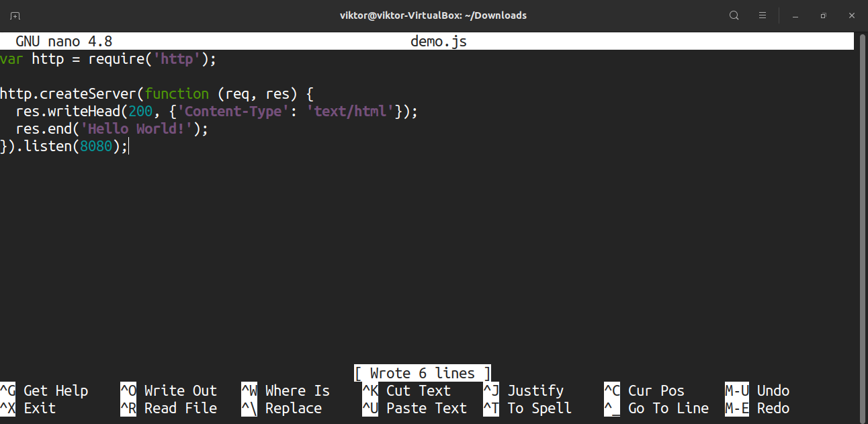The width and height of the screenshot is (868, 424).
Task: Click the ^X Exit shortcut
Action: pyautogui.click(x=28, y=409)
